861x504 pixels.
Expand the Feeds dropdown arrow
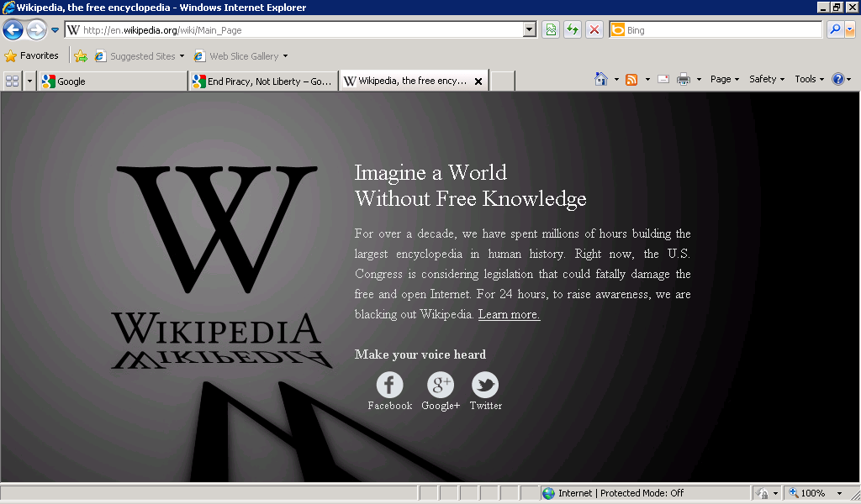[647, 80]
